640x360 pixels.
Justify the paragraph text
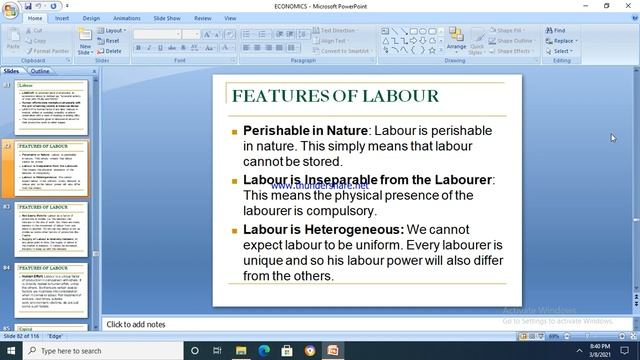coord(279,48)
